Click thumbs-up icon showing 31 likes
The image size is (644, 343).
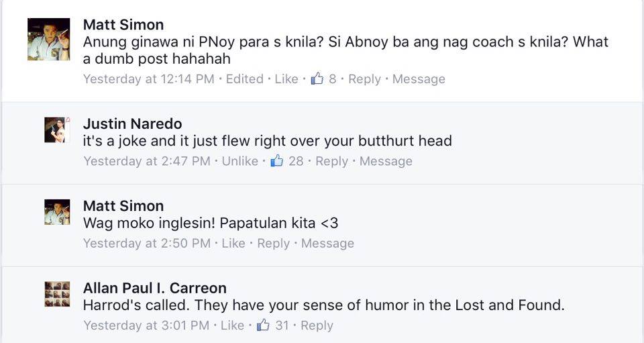point(263,325)
